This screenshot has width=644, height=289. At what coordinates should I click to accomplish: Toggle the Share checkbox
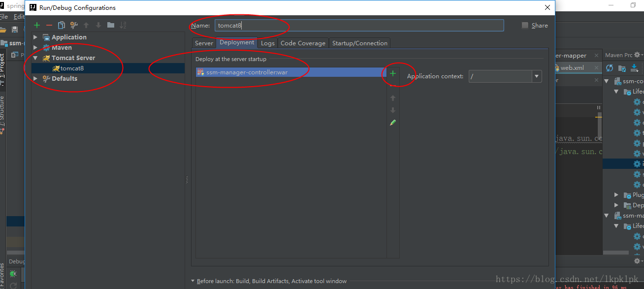pyautogui.click(x=525, y=26)
